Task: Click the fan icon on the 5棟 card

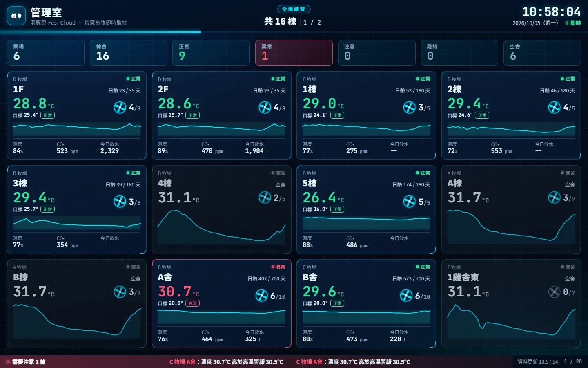Action: pyautogui.click(x=409, y=202)
